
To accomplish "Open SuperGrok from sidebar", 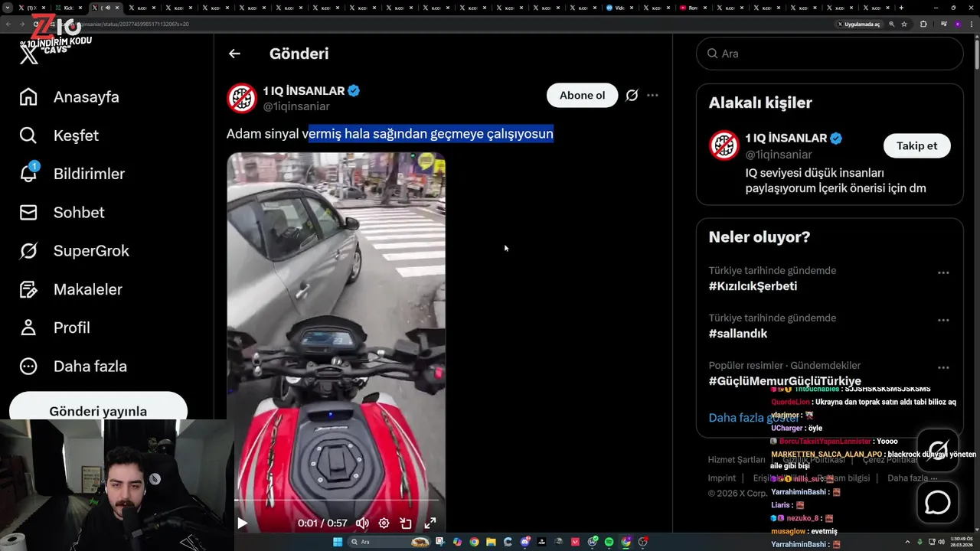I will (x=74, y=250).
